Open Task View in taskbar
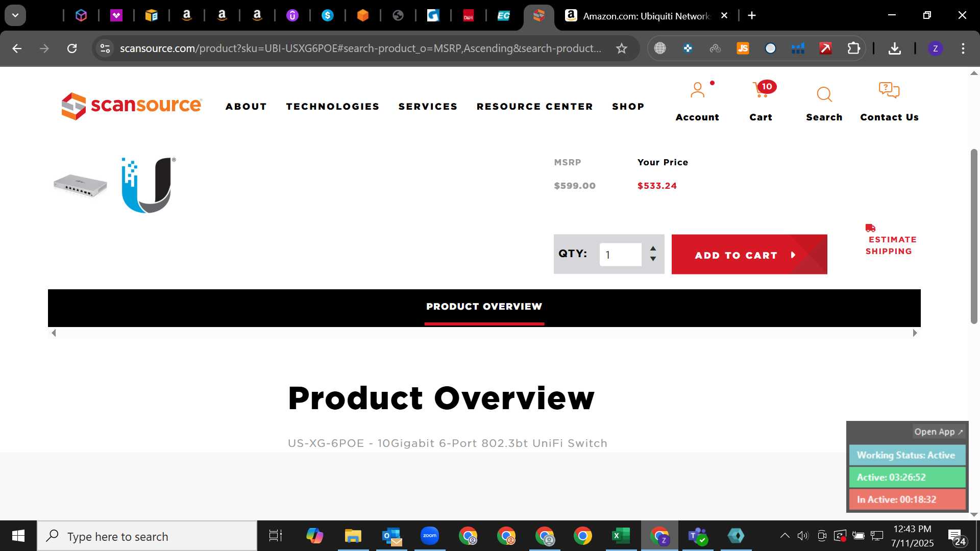This screenshot has height=551, width=980. coord(276,536)
